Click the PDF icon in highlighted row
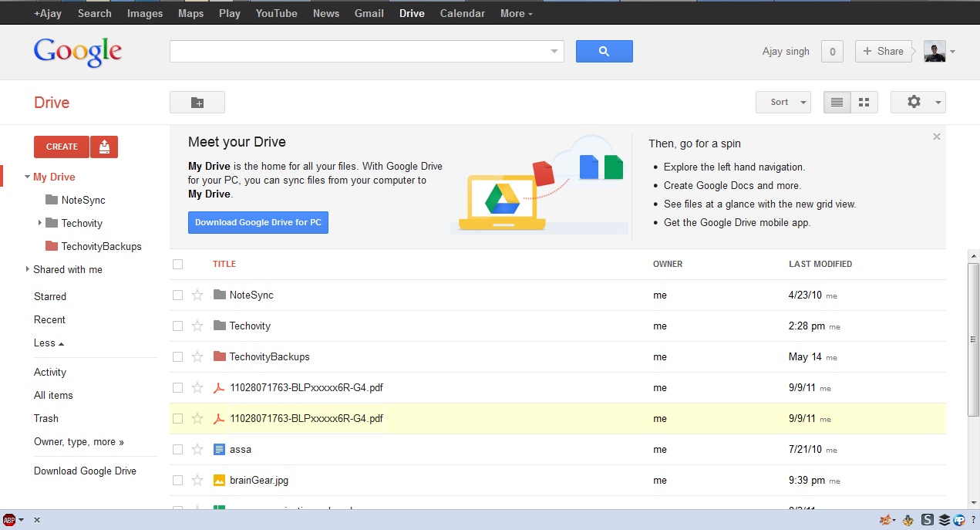This screenshot has height=530, width=980. (219, 418)
